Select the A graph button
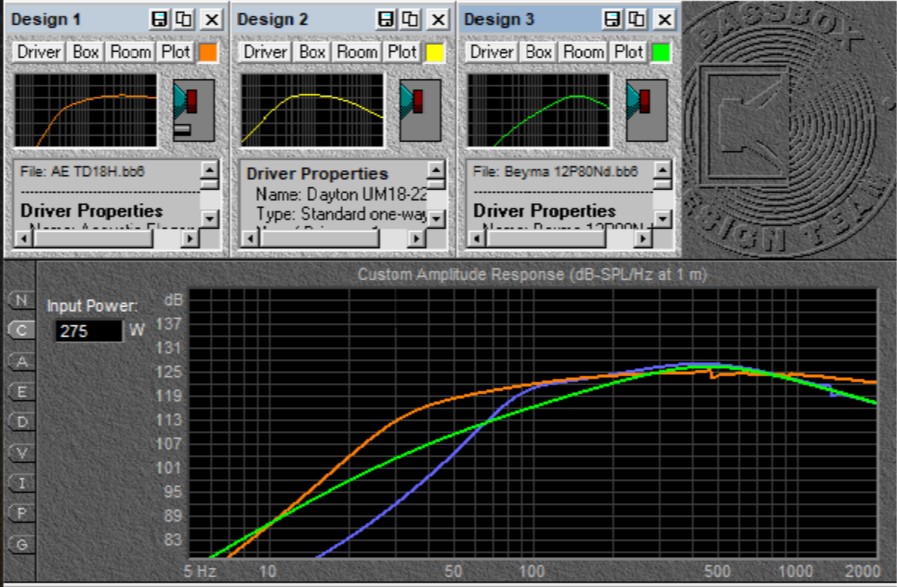Viewport: 897px width, 587px height. (22, 362)
